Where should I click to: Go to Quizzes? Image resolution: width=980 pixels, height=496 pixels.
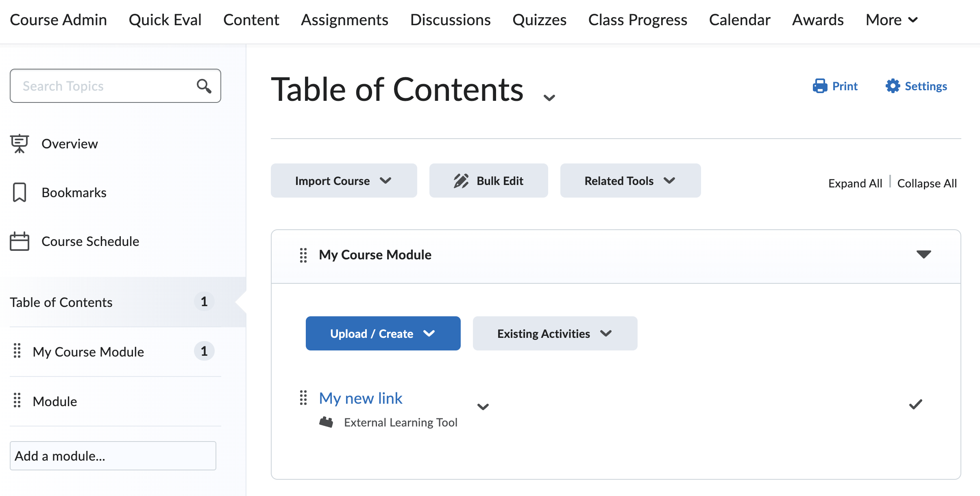[539, 20]
